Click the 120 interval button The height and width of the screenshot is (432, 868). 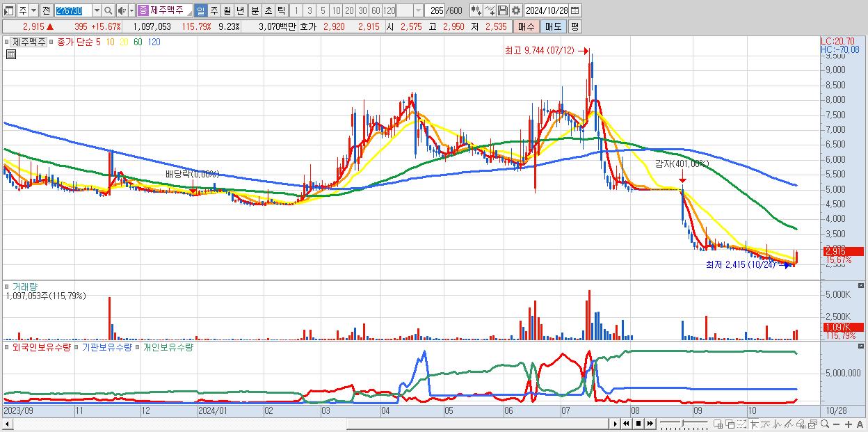coord(389,10)
